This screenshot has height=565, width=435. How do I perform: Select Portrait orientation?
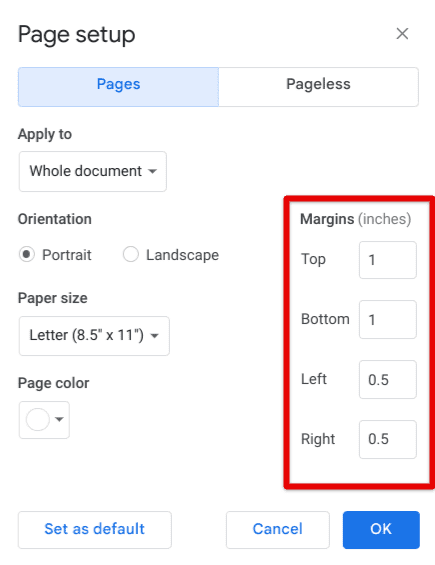[27, 254]
